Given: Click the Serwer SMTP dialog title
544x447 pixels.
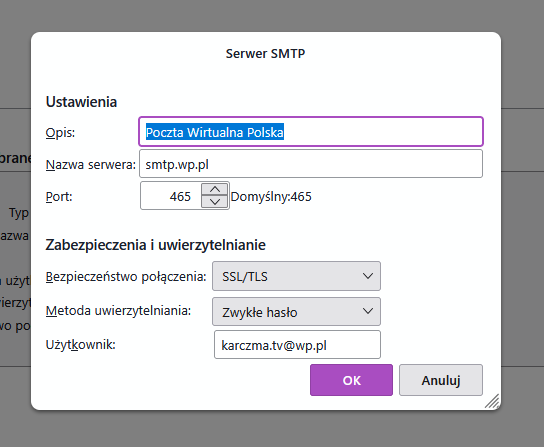Looking at the screenshot, I should (x=265, y=53).
